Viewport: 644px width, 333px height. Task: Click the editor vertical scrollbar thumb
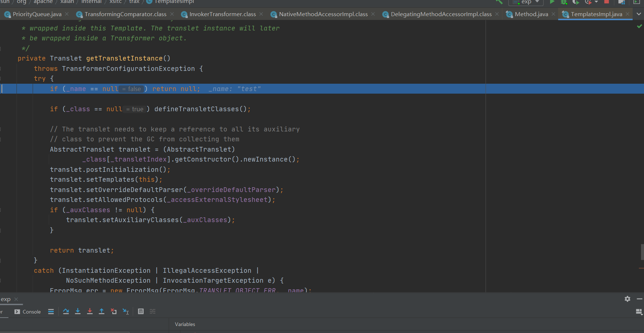[x=642, y=252]
